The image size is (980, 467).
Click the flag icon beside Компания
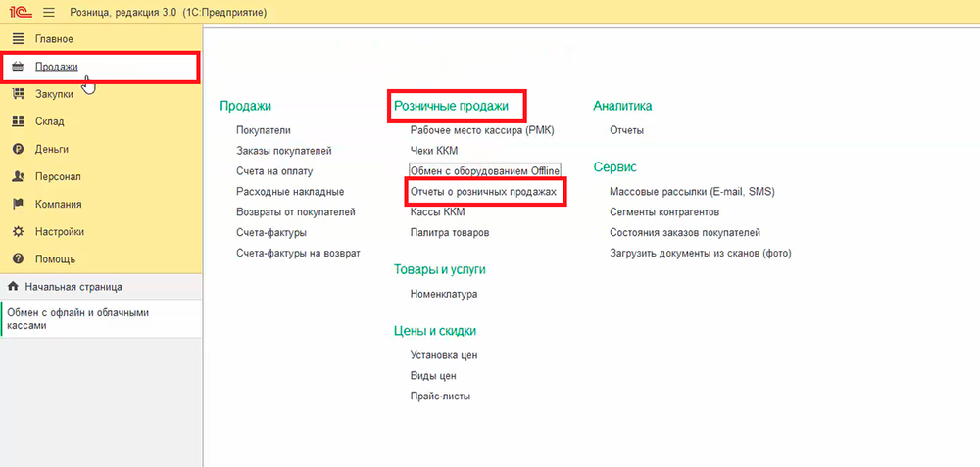pyautogui.click(x=17, y=205)
